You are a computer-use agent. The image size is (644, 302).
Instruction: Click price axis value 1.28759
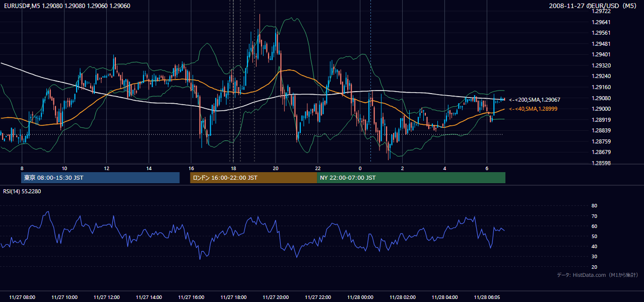tap(601, 141)
